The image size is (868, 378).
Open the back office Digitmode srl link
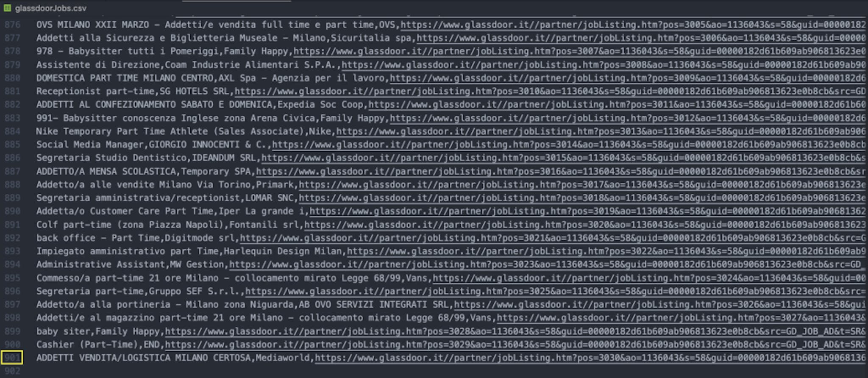pyautogui.click(x=553, y=238)
